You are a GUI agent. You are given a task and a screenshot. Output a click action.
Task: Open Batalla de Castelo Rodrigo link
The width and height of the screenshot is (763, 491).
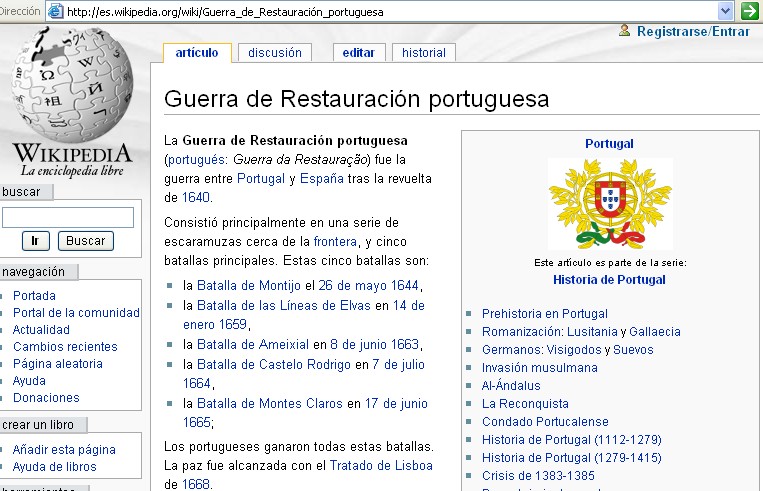coord(273,364)
